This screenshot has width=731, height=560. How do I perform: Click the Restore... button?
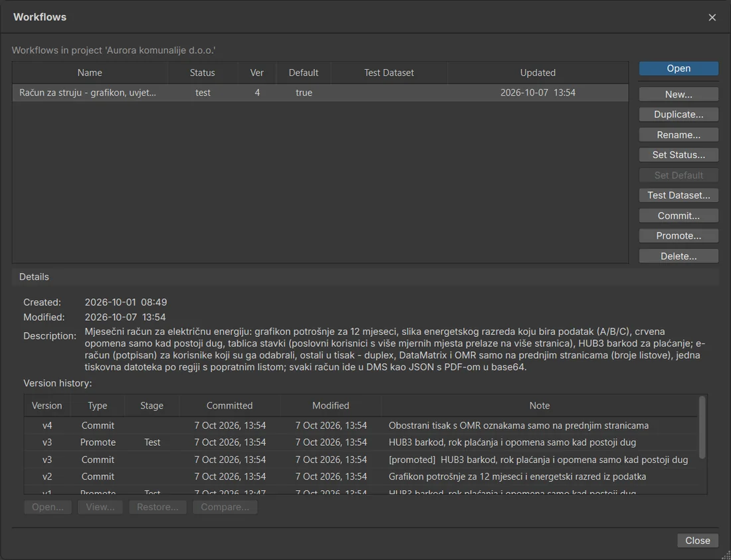[157, 507]
